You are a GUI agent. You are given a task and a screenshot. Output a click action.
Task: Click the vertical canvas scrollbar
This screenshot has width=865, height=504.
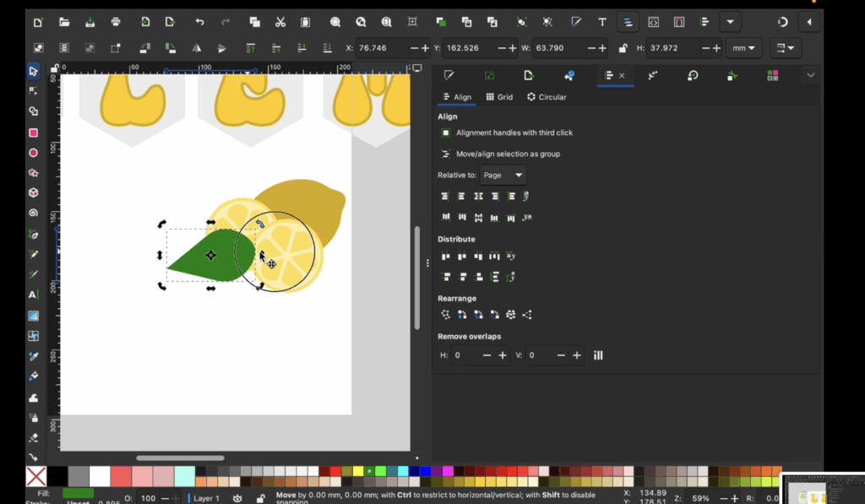click(x=417, y=278)
